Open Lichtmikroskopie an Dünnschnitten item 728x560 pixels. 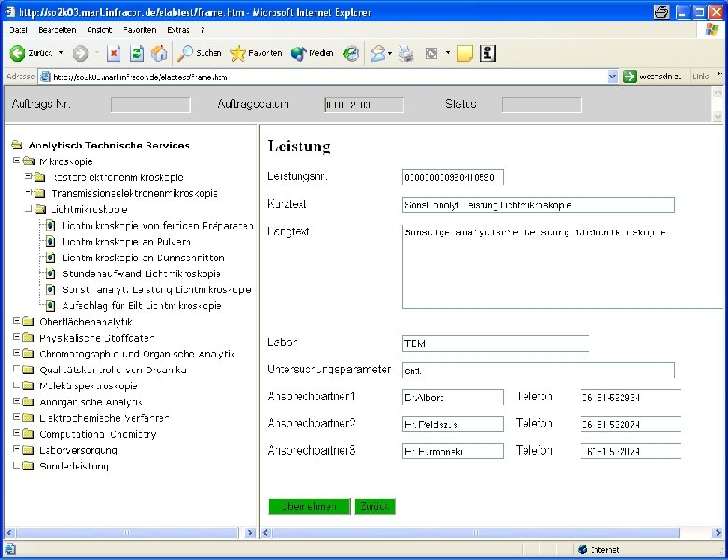pyautogui.click(x=144, y=258)
